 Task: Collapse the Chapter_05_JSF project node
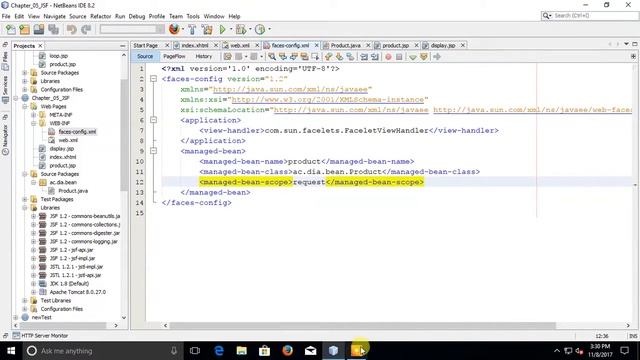[16, 98]
